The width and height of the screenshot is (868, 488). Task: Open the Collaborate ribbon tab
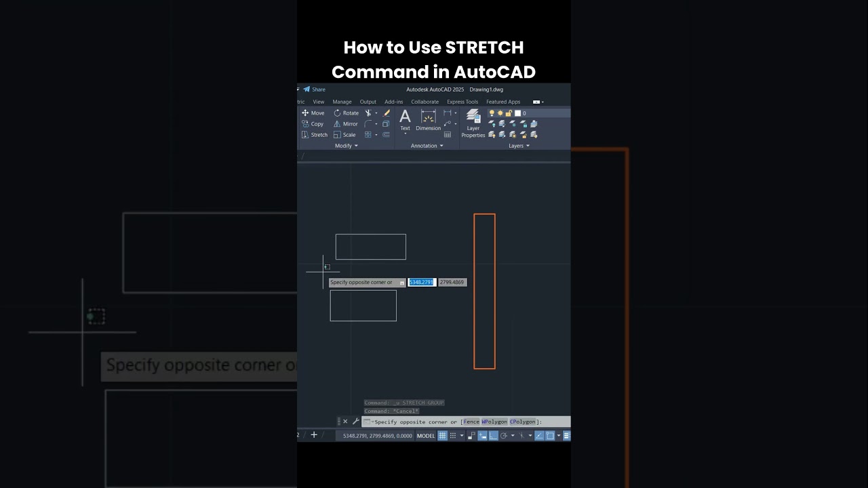click(x=425, y=102)
